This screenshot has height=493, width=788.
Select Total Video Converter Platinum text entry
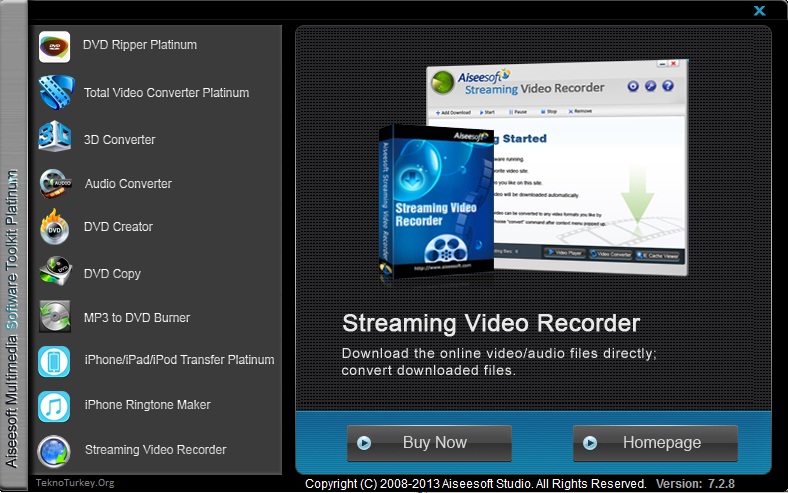tap(166, 93)
